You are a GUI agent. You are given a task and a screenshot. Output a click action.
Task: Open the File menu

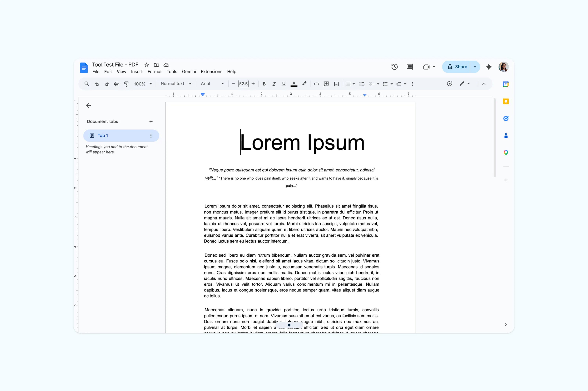click(x=96, y=72)
